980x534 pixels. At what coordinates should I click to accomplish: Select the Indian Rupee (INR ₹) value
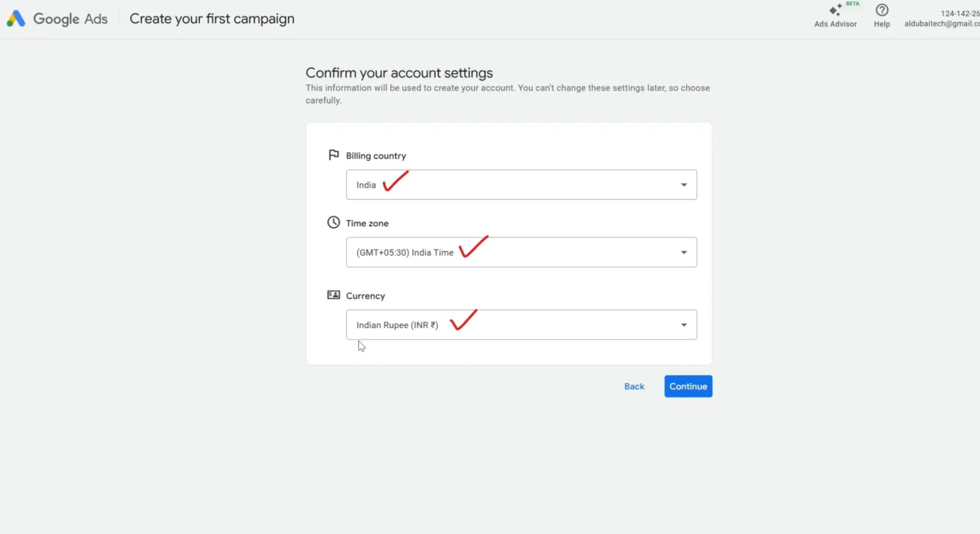tap(397, 325)
